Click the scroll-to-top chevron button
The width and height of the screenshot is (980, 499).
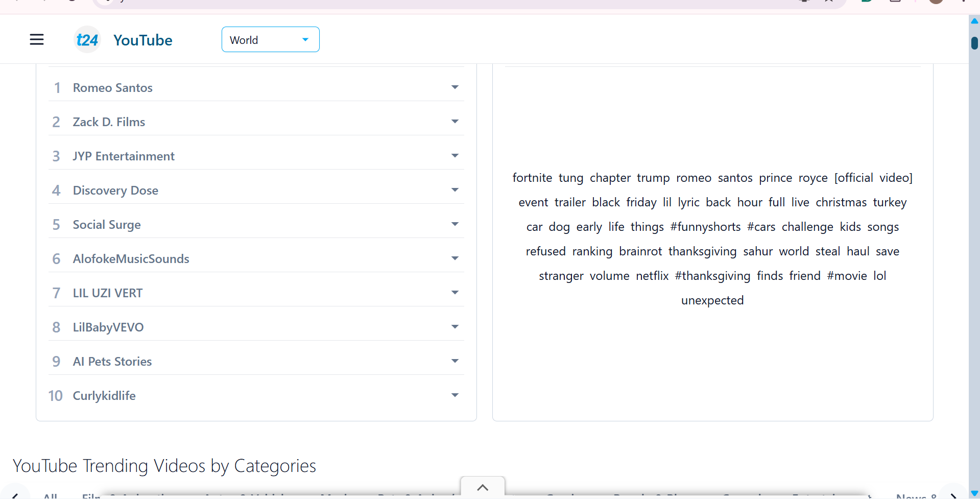point(482,488)
